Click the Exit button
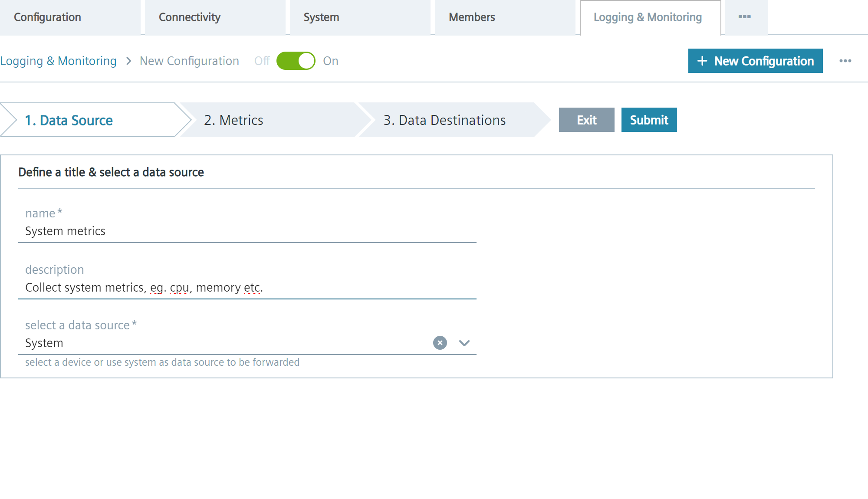 click(x=586, y=120)
